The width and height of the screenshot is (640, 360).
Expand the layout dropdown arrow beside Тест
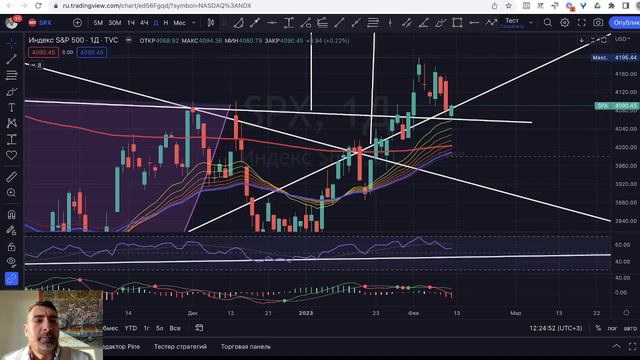tap(531, 23)
